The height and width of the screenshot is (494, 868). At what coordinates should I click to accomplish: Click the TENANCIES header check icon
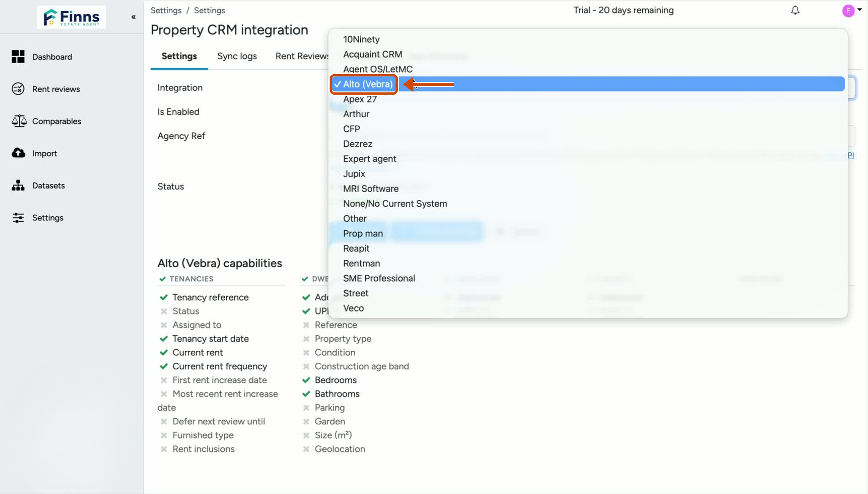pos(162,279)
